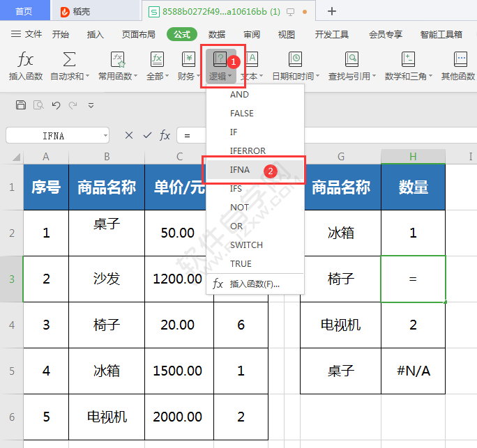This screenshot has width=477, height=448.
Task: Cancel formula entry with the X icon
Action: (x=129, y=135)
